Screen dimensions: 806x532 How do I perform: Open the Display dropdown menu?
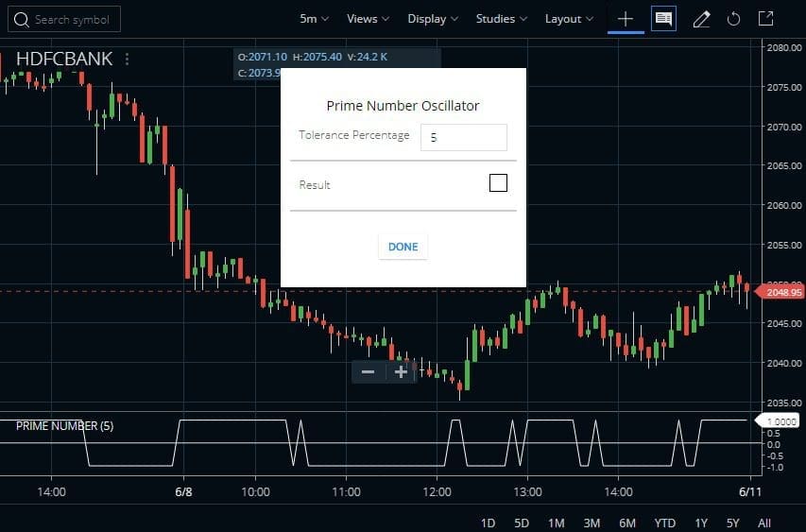pos(433,19)
